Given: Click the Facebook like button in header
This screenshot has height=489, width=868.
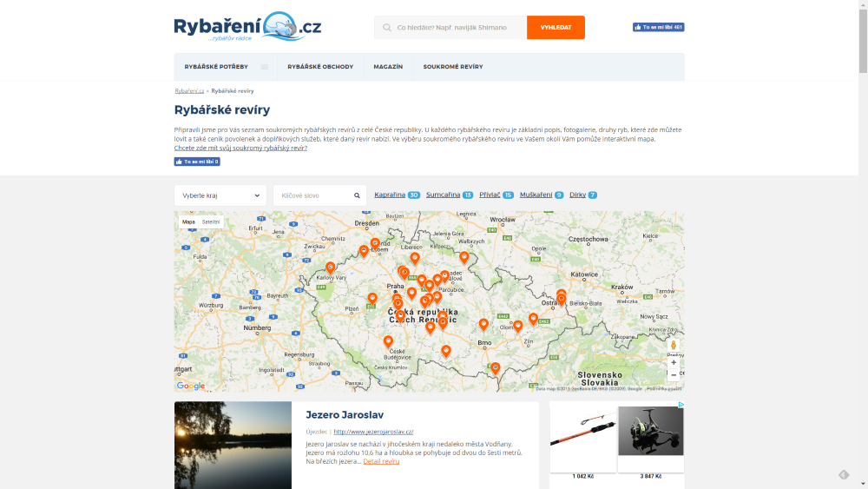Looking at the screenshot, I should point(658,27).
